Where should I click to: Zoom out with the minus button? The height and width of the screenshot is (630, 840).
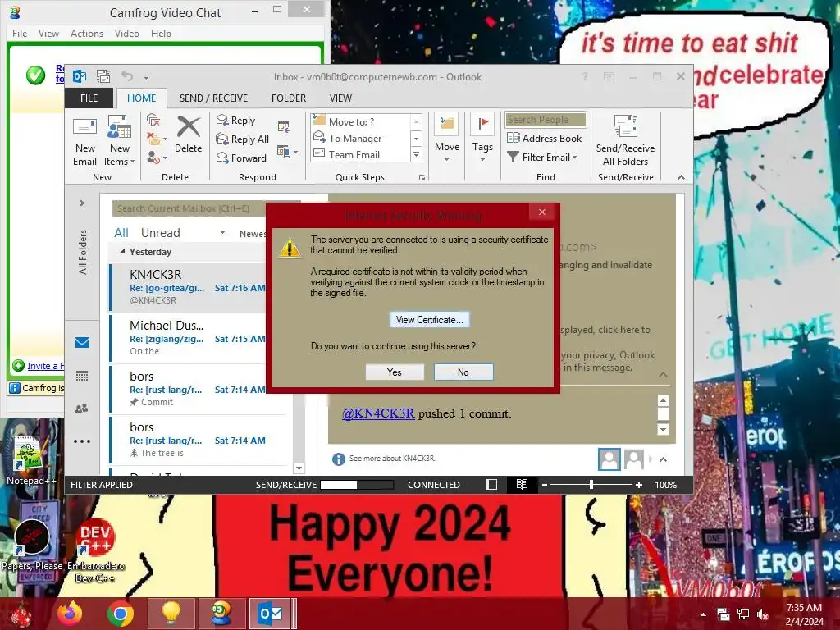[x=545, y=485]
